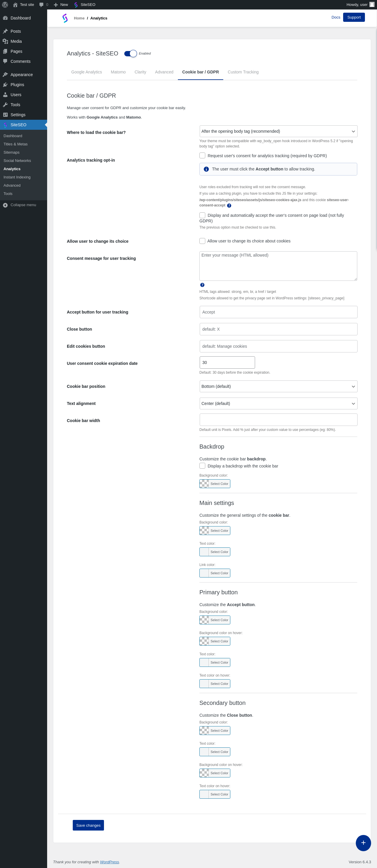Open the Docs link

coord(335,17)
